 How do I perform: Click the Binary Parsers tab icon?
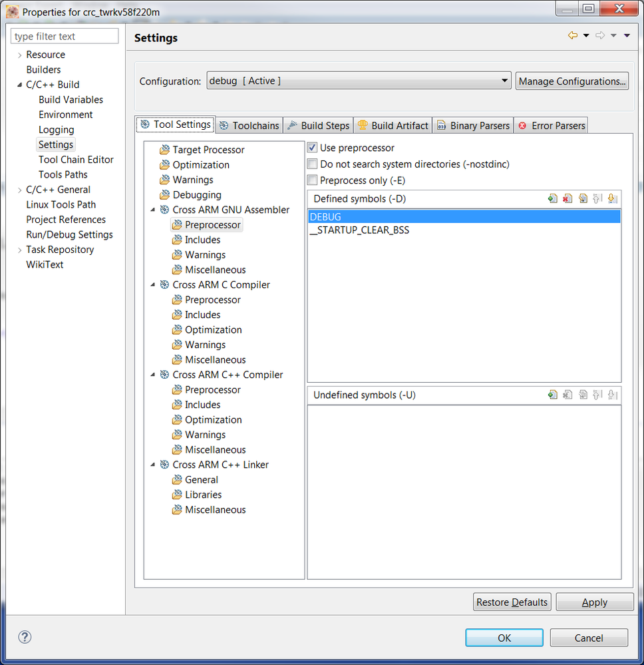441,125
